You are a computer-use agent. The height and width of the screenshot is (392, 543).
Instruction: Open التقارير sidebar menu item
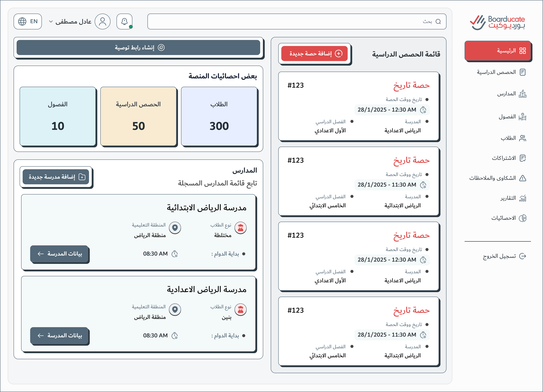coord(513,198)
